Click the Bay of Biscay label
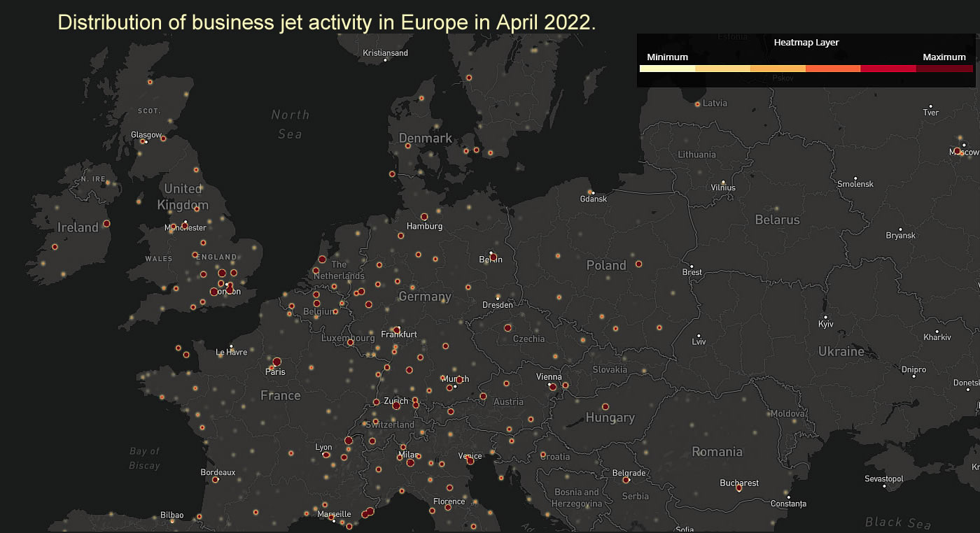980x533 pixels. [x=145, y=458]
